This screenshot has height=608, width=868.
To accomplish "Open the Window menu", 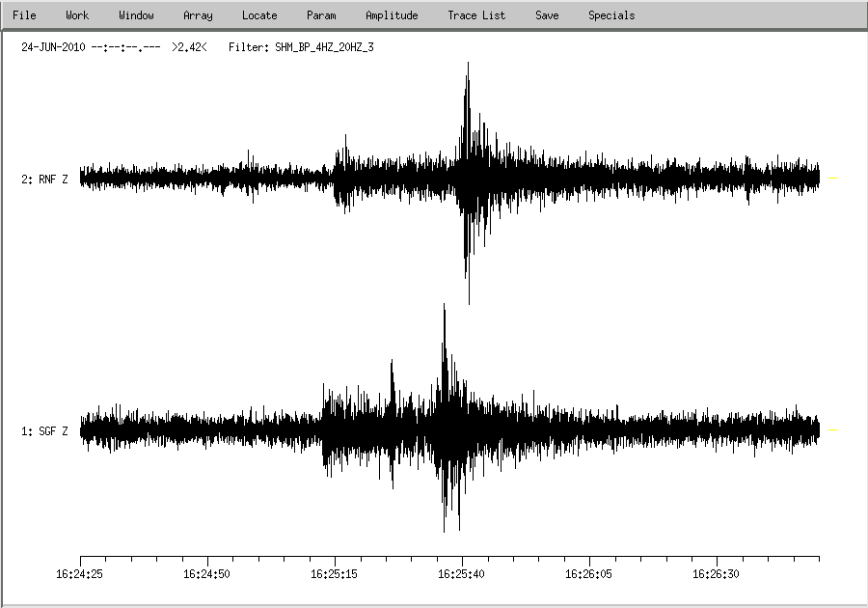I will pos(136,15).
